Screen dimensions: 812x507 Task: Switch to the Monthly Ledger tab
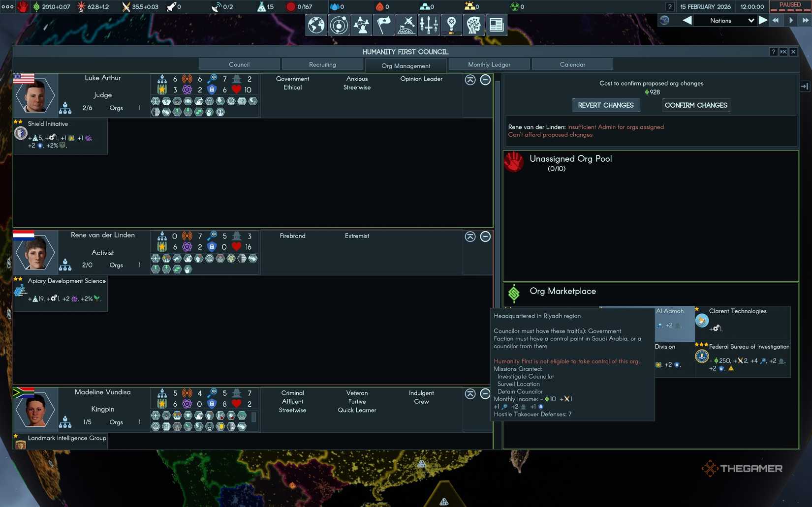tap(489, 64)
